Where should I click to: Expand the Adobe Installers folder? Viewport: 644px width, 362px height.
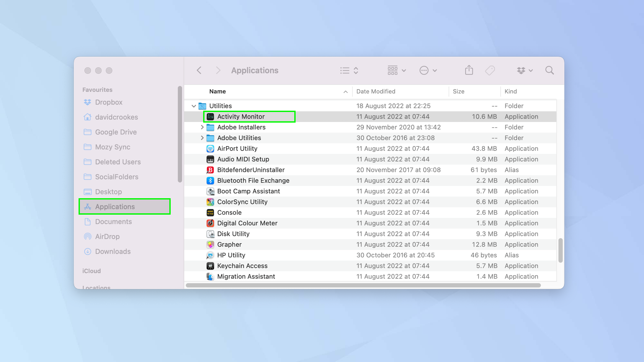tap(201, 127)
